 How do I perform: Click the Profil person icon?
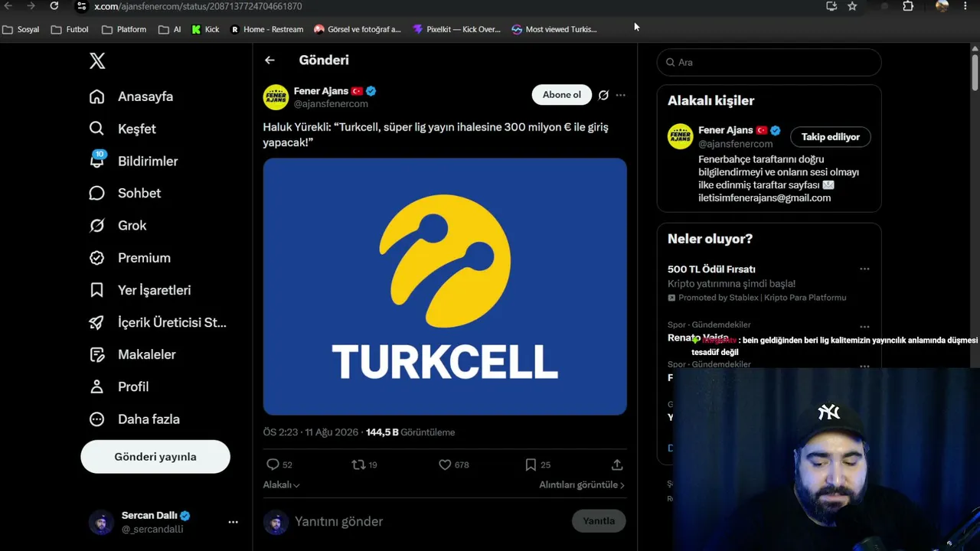click(96, 386)
